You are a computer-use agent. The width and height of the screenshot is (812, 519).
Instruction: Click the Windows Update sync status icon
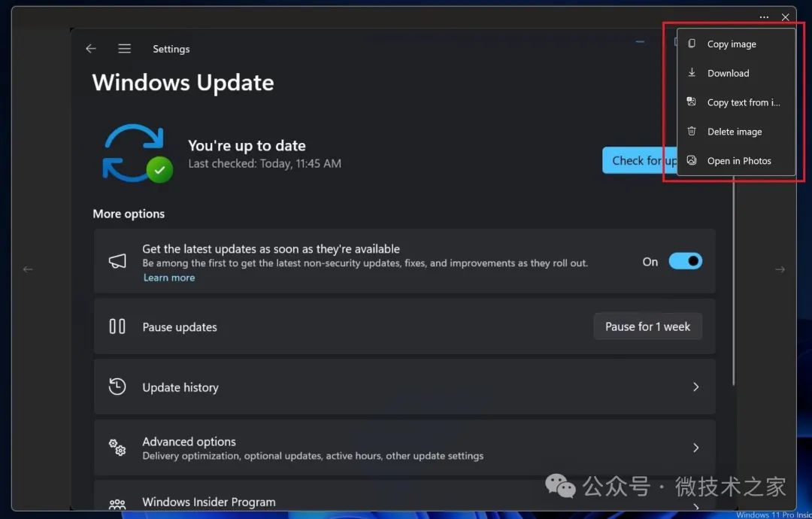coord(137,153)
